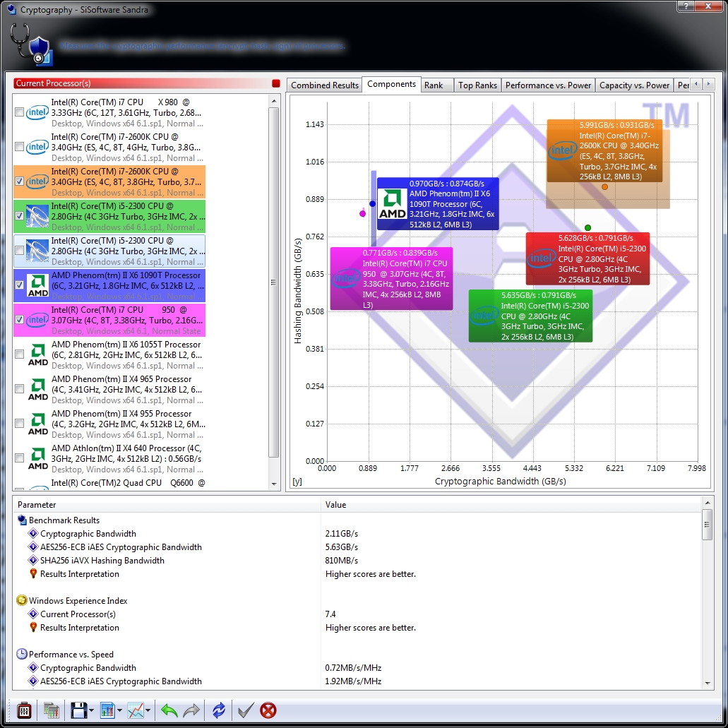Screen dimensions: 728x728
Task: Refresh results with the blue arrows icon
Action: click(x=219, y=710)
